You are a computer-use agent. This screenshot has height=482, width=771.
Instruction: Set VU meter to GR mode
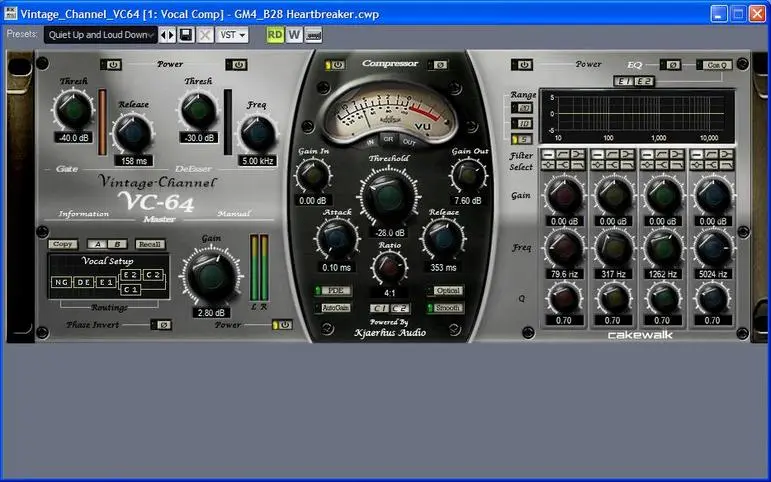coord(388,140)
